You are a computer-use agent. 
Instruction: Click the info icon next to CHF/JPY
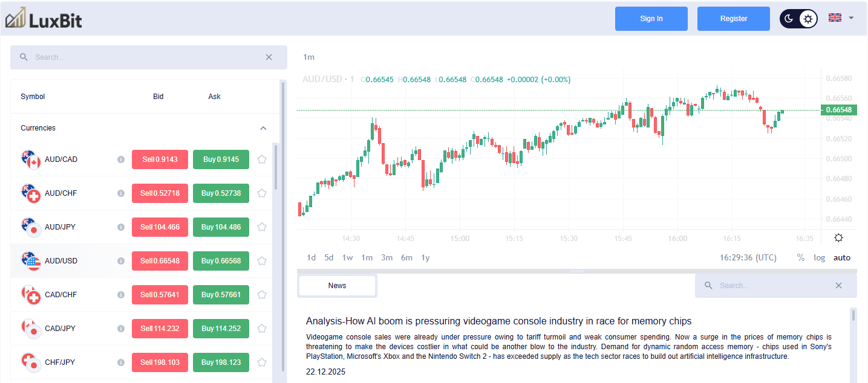120,362
